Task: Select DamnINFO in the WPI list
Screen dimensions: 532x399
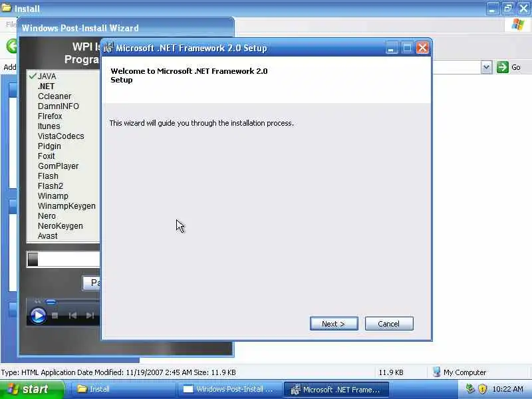Action: point(59,106)
